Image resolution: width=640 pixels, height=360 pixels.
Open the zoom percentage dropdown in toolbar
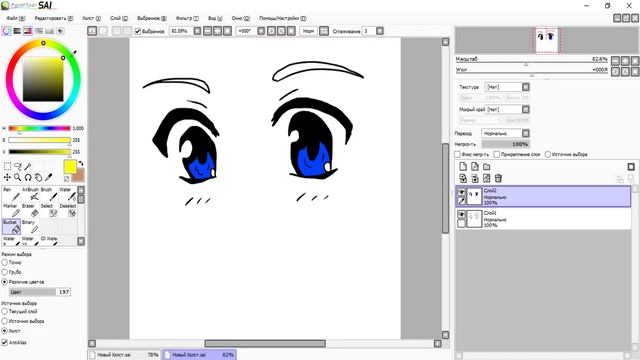197,31
